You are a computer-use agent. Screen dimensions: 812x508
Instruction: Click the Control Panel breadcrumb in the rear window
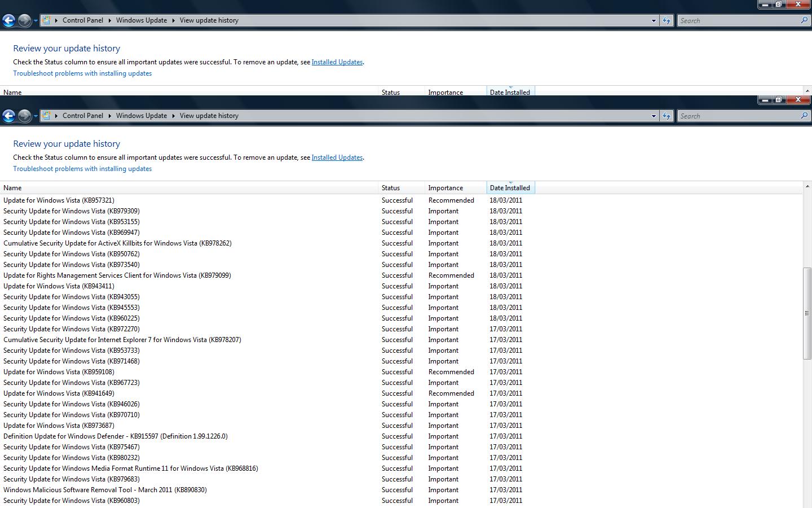coord(83,20)
